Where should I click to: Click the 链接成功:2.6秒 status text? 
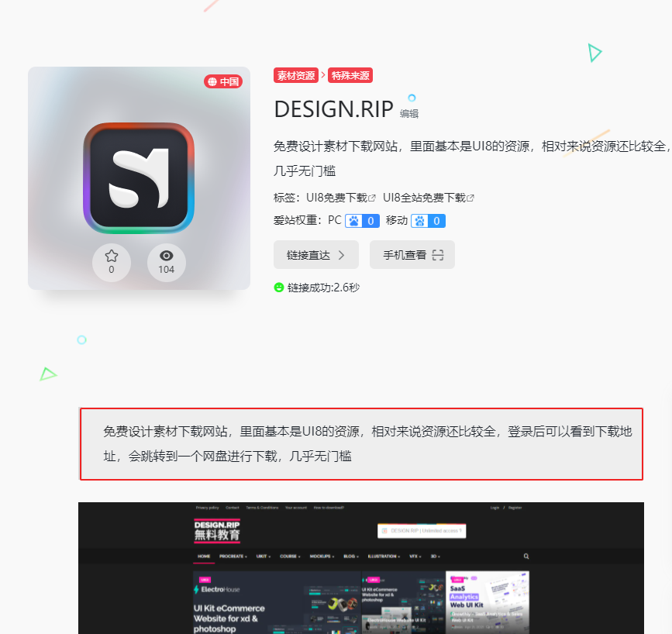pos(323,288)
